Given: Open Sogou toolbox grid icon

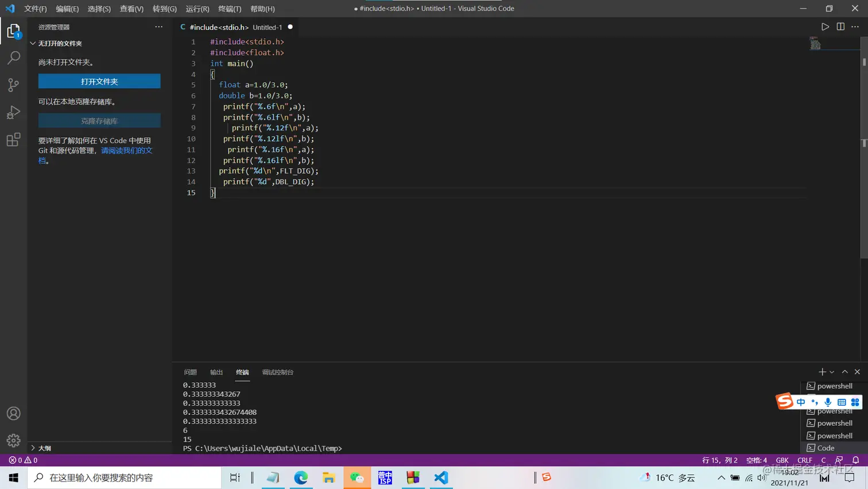Looking at the screenshot, I should click(x=855, y=402).
